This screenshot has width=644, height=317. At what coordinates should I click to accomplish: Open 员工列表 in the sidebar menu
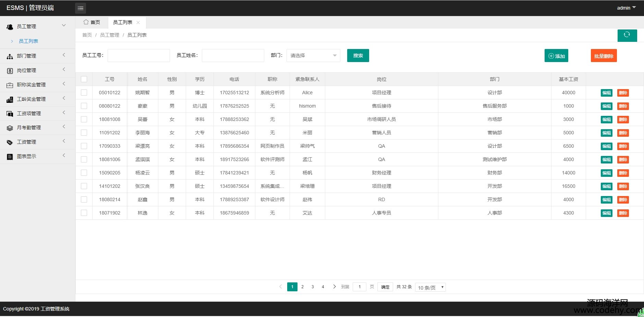pyautogui.click(x=28, y=41)
